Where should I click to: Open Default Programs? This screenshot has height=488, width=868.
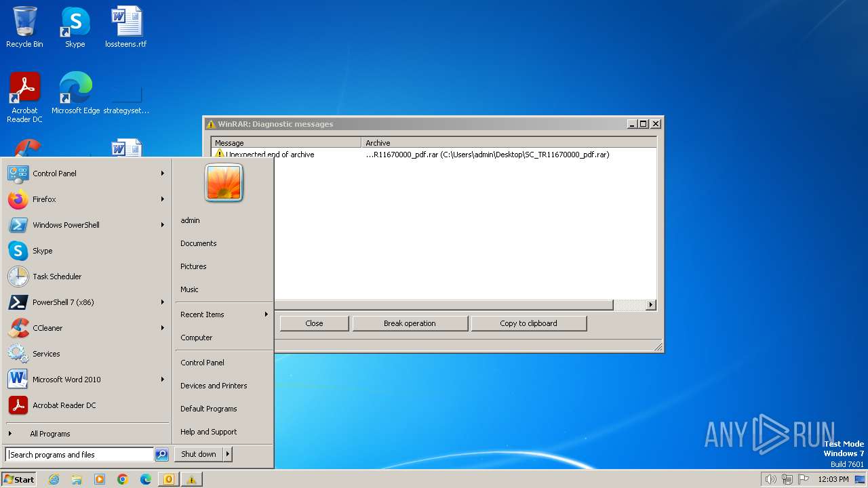pos(209,409)
